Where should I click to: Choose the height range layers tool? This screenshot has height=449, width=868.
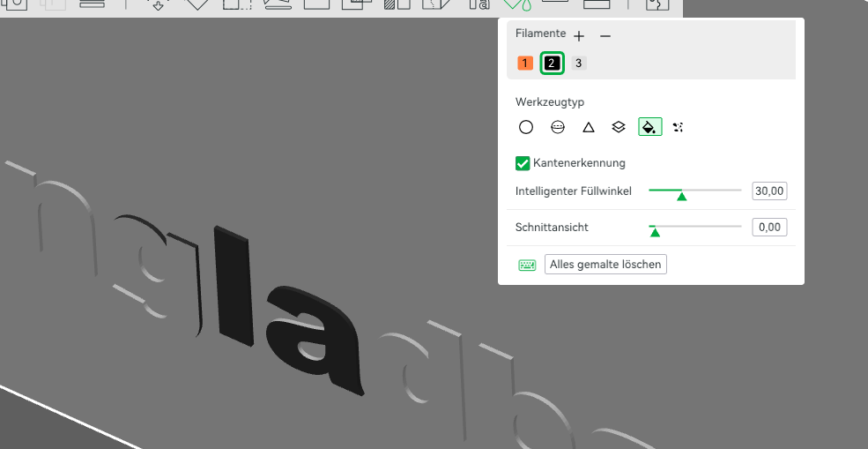click(619, 128)
